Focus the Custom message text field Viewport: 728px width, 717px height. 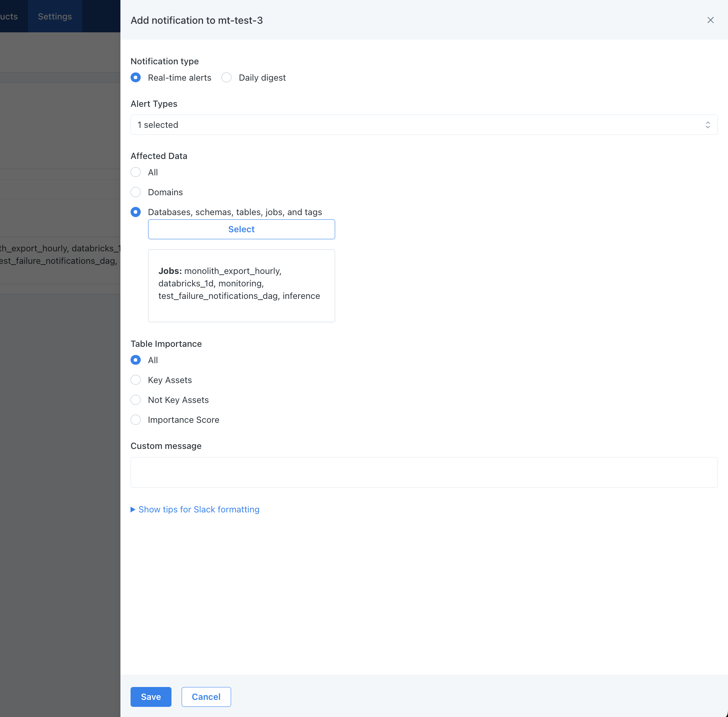(x=424, y=472)
